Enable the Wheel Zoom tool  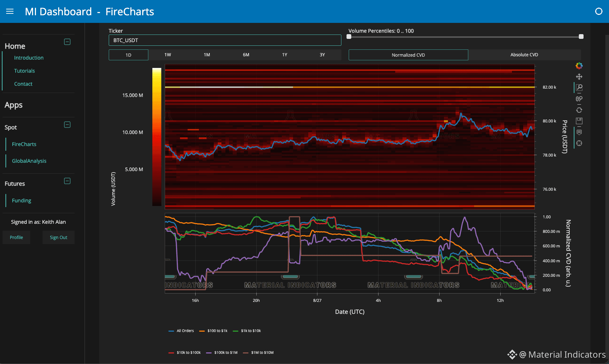click(x=579, y=99)
